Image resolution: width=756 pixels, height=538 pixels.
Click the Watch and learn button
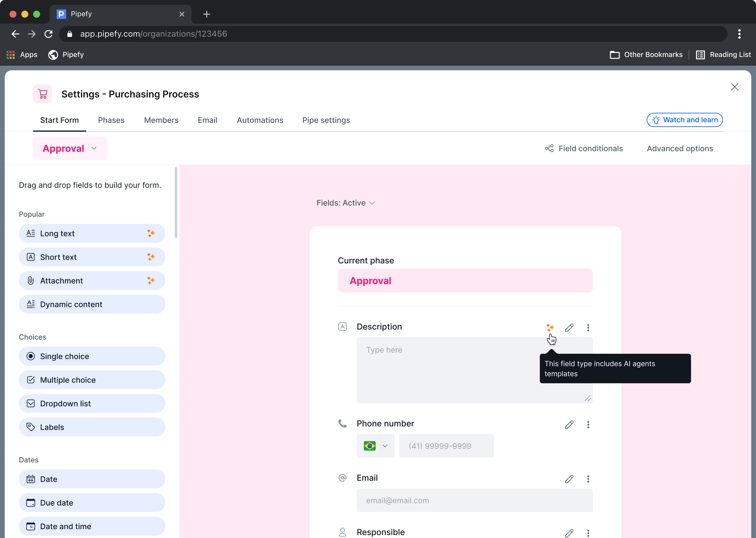[684, 120]
